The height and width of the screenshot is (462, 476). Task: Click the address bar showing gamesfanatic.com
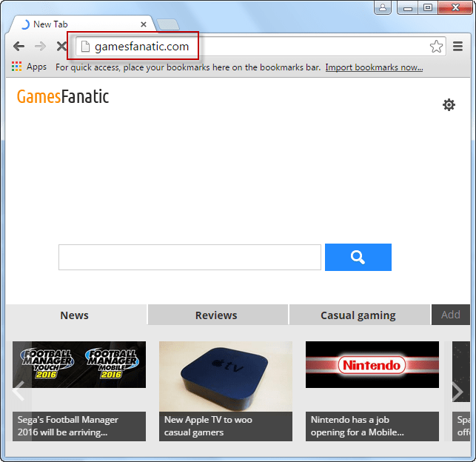click(x=261, y=47)
